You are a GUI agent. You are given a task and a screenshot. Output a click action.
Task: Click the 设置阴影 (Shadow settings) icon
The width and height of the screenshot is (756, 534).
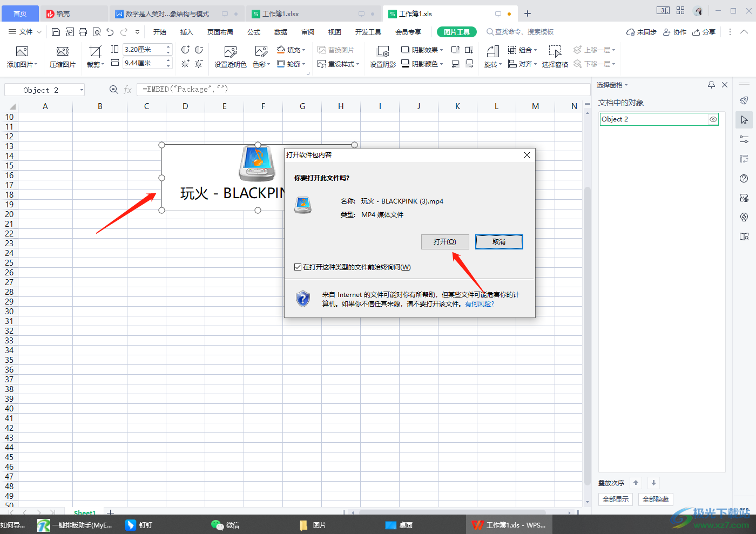383,51
